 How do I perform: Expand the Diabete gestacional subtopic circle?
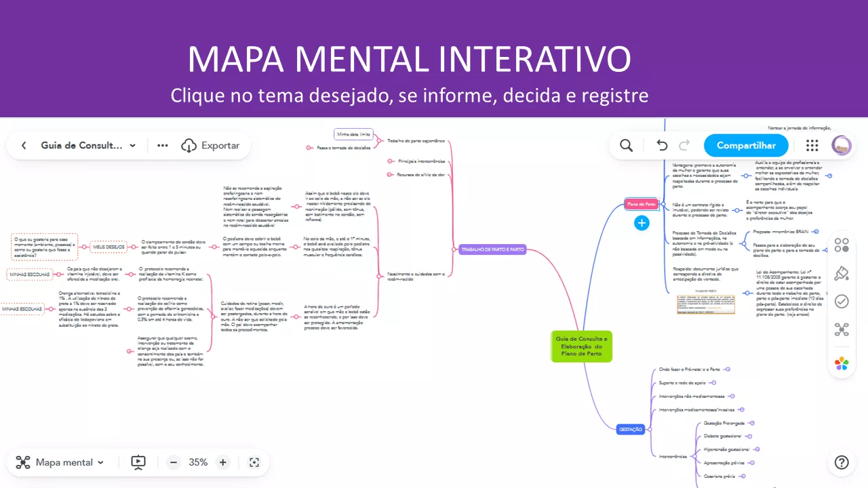click(x=751, y=436)
